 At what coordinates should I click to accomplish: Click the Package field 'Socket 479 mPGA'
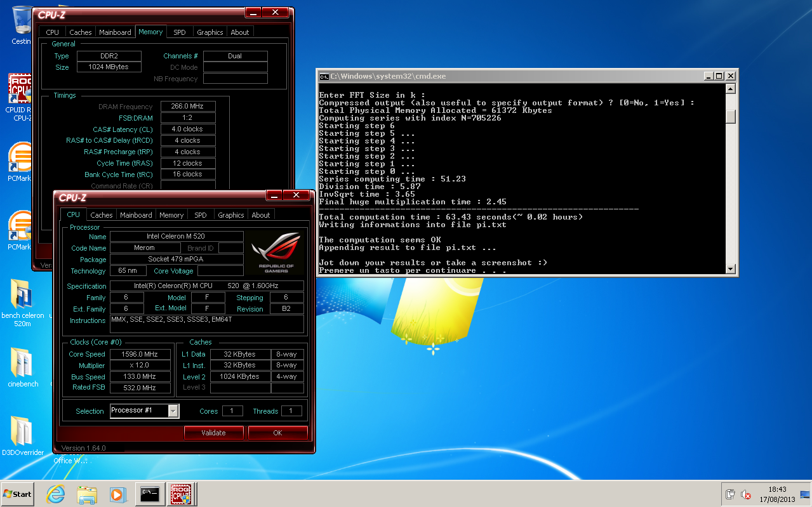pyautogui.click(x=176, y=260)
